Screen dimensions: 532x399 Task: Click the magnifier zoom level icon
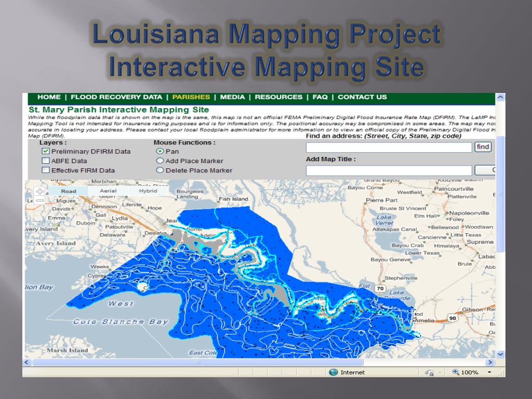456,372
